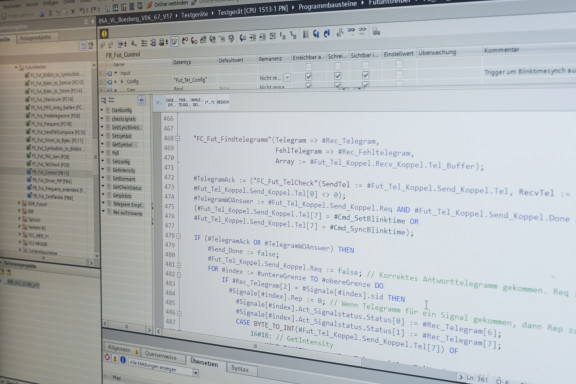Select the 'GetSymbol' region in the navigator
The height and width of the screenshot is (384, 576).
[x=122, y=145]
